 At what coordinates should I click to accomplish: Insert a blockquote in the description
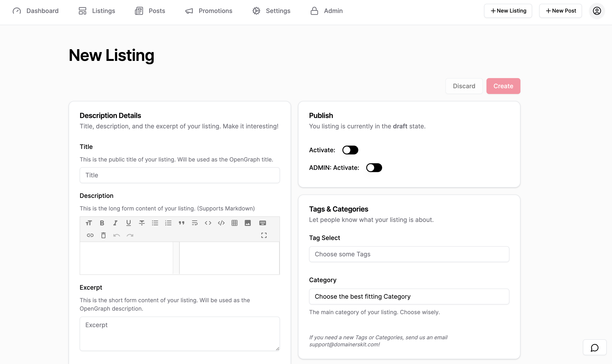coord(181,223)
